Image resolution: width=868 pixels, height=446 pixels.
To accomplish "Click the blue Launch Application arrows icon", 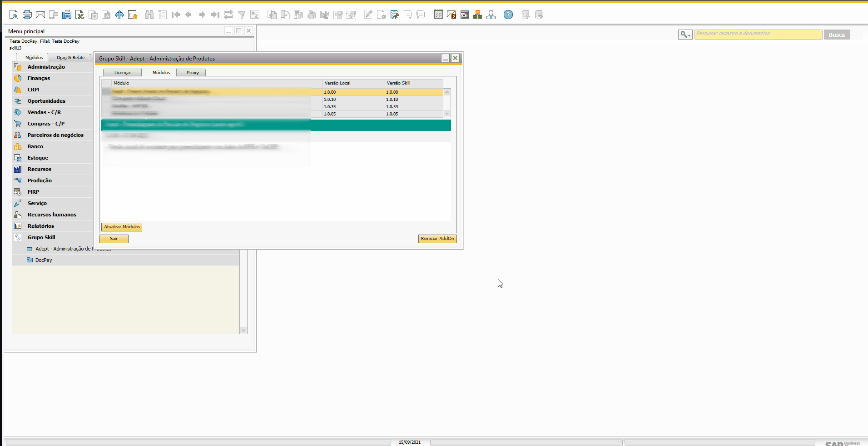I will 119,15.
